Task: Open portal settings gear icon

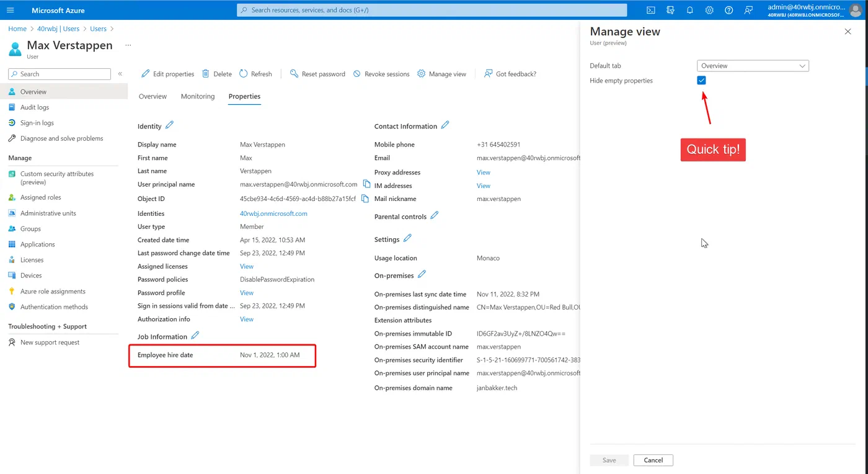Action: [x=709, y=10]
